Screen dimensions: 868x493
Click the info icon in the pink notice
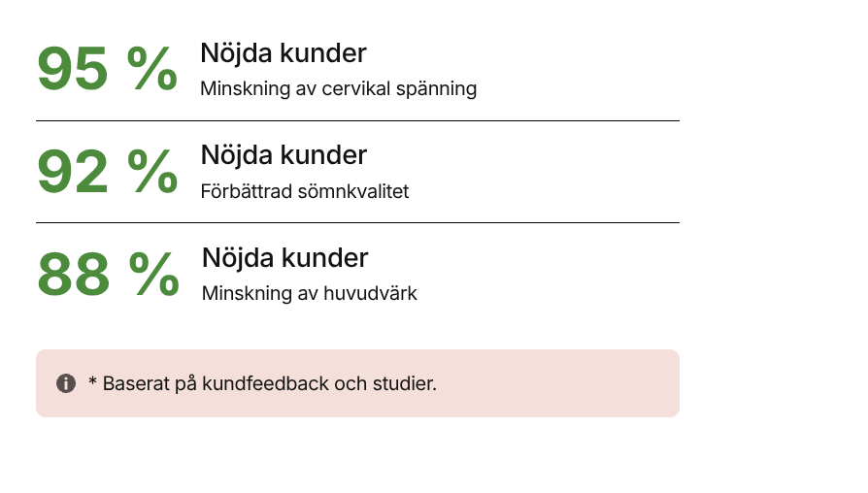tap(66, 383)
